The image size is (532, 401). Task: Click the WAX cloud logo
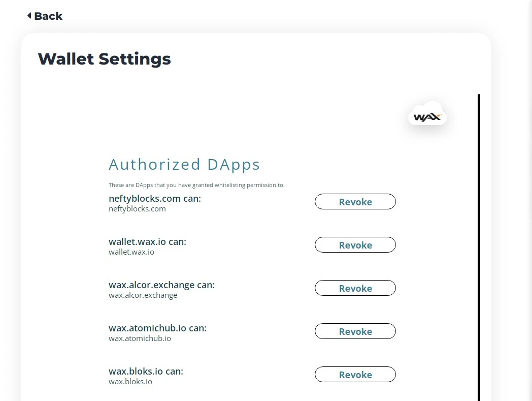click(427, 114)
